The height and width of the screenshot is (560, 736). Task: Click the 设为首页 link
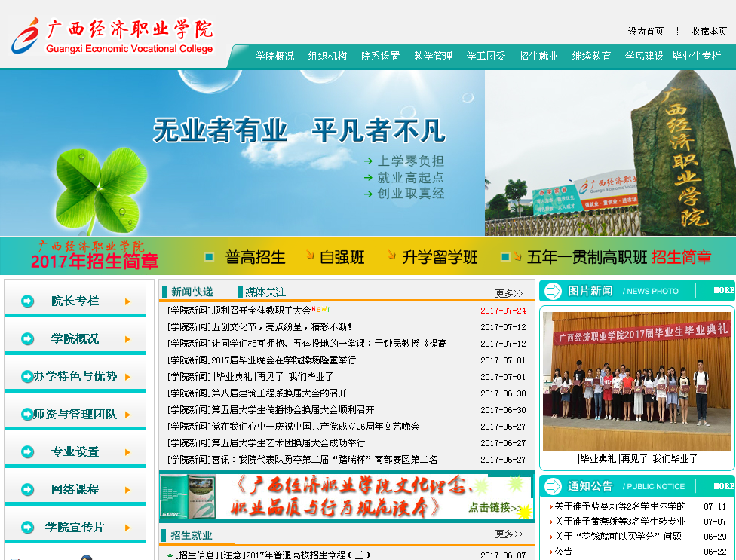pos(646,32)
